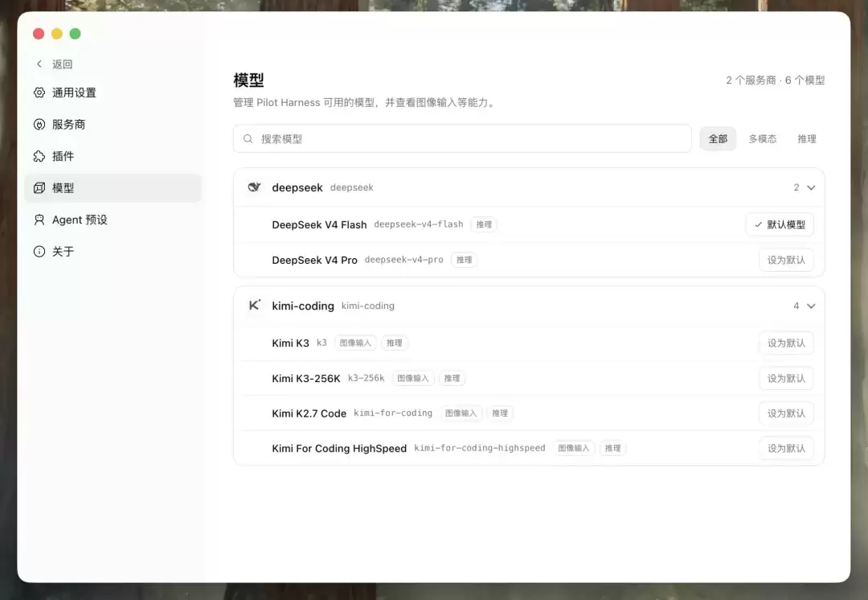Click the cube icon beside 模型
Screen dimensions: 868x600
(x=39, y=188)
